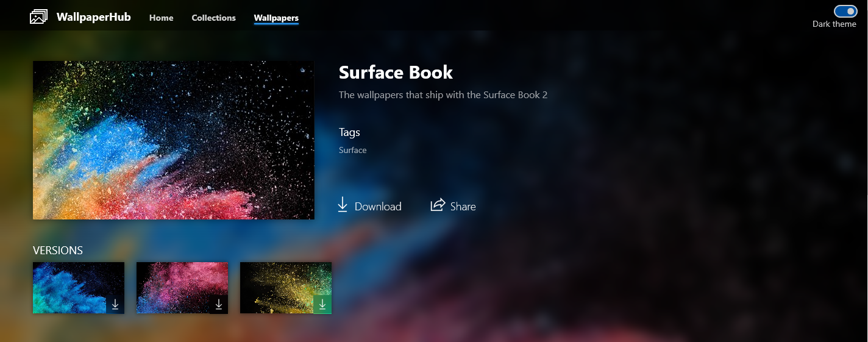Click the VERSIONS heading

click(x=58, y=251)
